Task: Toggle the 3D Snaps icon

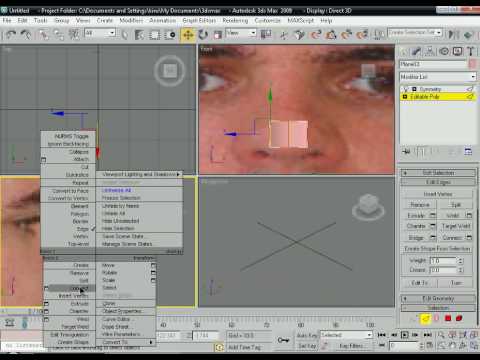Action: tap(315, 34)
